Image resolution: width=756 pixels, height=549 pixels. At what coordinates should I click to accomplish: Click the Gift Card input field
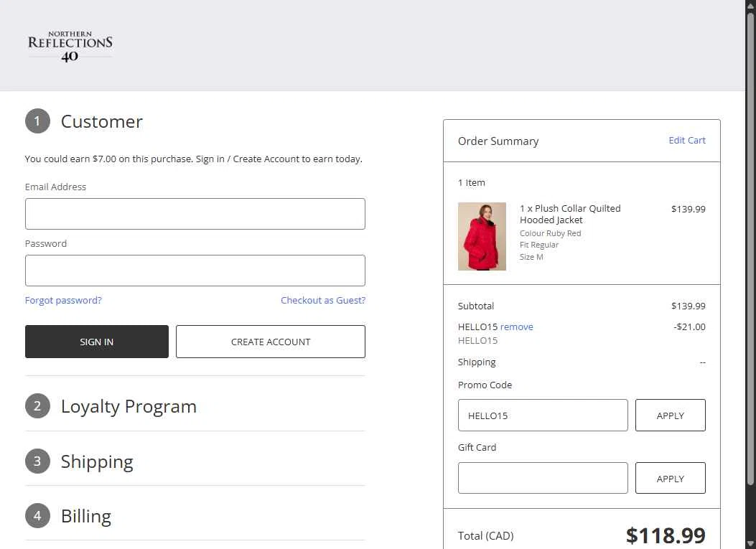pyautogui.click(x=542, y=478)
